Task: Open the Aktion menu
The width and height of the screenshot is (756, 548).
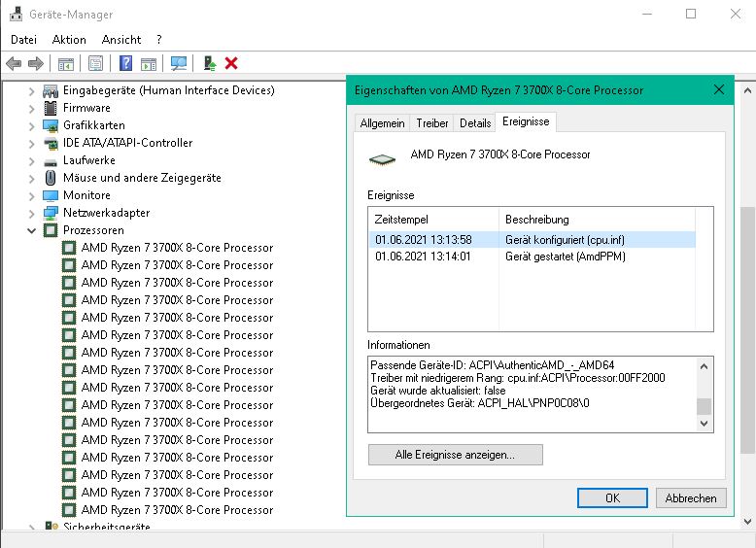Action: (x=69, y=40)
